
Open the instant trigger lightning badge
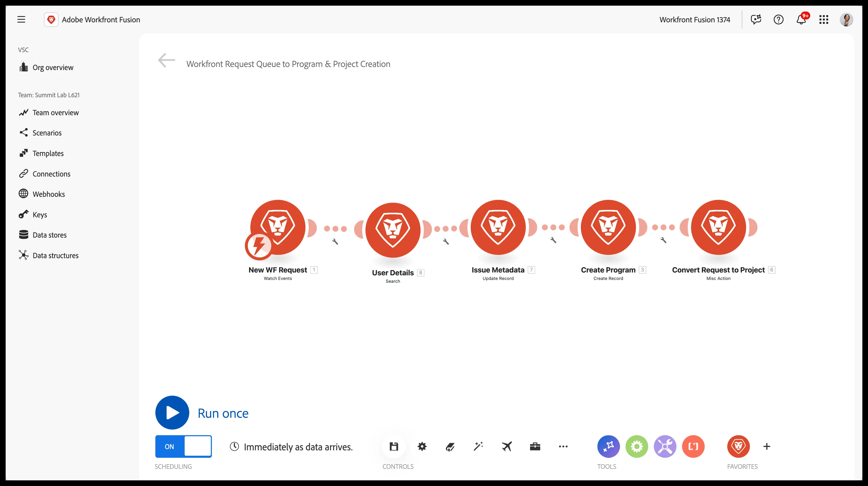click(259, 246)
